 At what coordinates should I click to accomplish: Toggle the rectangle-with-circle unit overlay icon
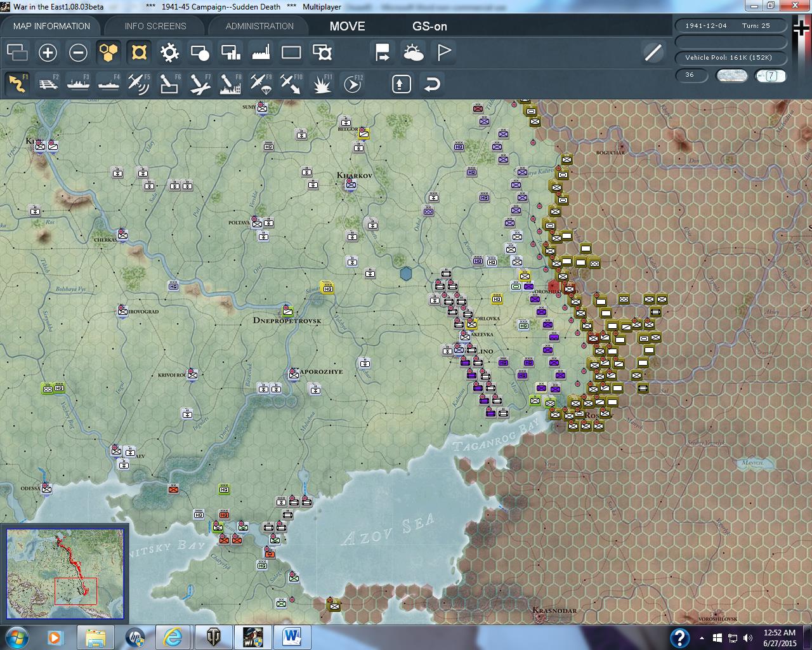200,53
